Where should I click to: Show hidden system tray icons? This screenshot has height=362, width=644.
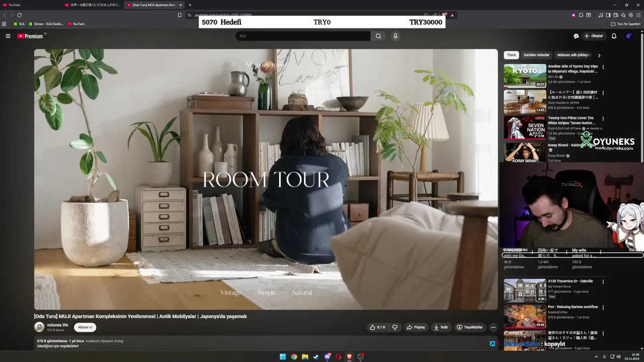point(597,356)
